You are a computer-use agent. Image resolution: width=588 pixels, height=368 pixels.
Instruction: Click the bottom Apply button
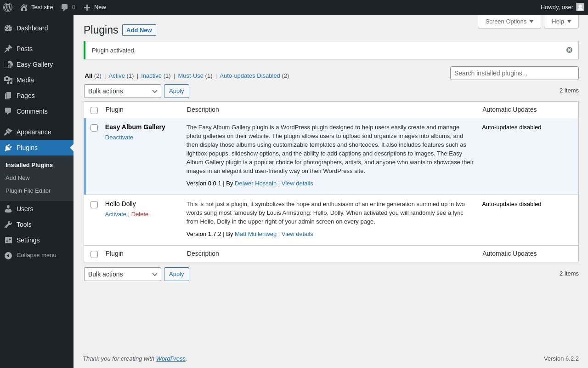pos(176,274)
